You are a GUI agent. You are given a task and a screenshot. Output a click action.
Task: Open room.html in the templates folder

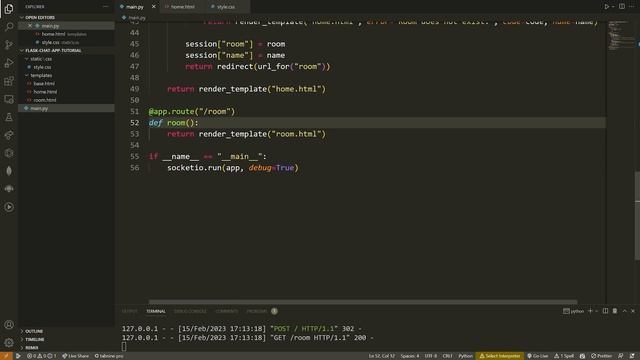click(44, 100)
